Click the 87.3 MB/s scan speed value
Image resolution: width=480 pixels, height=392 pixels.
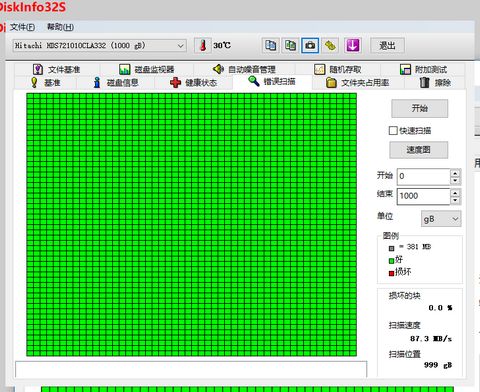click(x=431, y=339)
